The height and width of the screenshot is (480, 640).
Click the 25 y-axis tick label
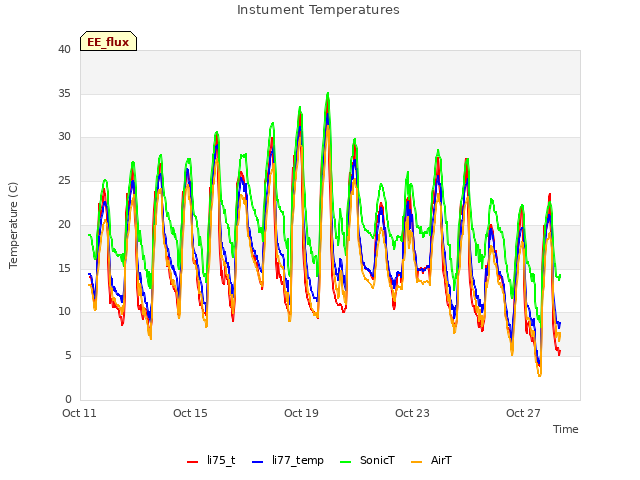64,180
